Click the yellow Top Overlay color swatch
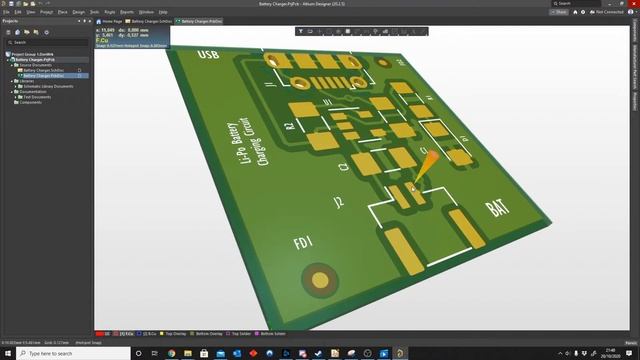The image size is (640, 360). (x=162, y=334)
